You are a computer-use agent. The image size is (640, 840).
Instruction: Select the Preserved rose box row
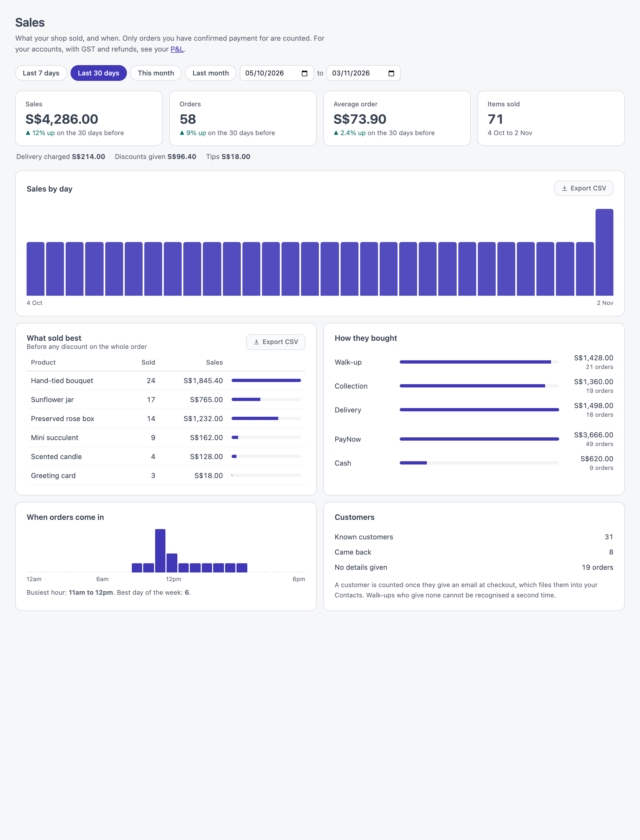[166, 418]
